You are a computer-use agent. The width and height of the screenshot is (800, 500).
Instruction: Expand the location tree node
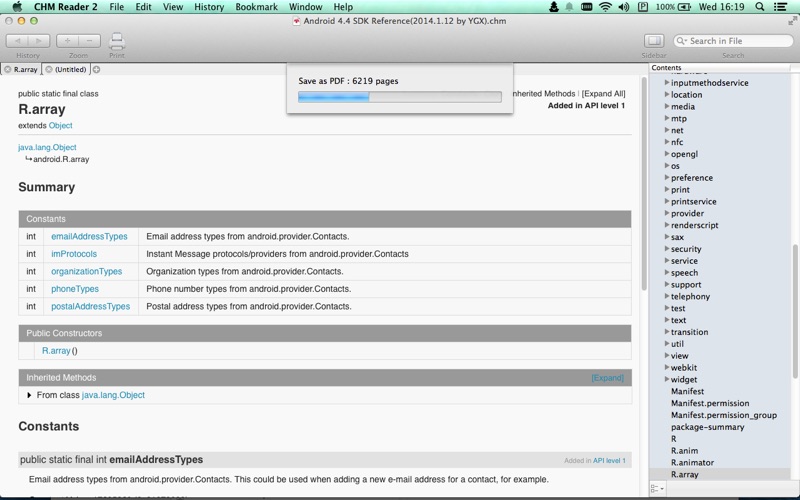tap(667, 94)
